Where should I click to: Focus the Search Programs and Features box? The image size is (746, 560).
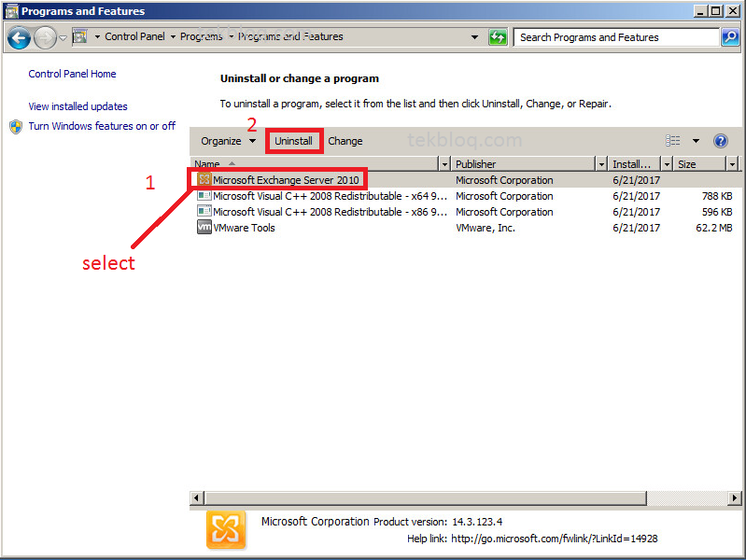point(616,37)
